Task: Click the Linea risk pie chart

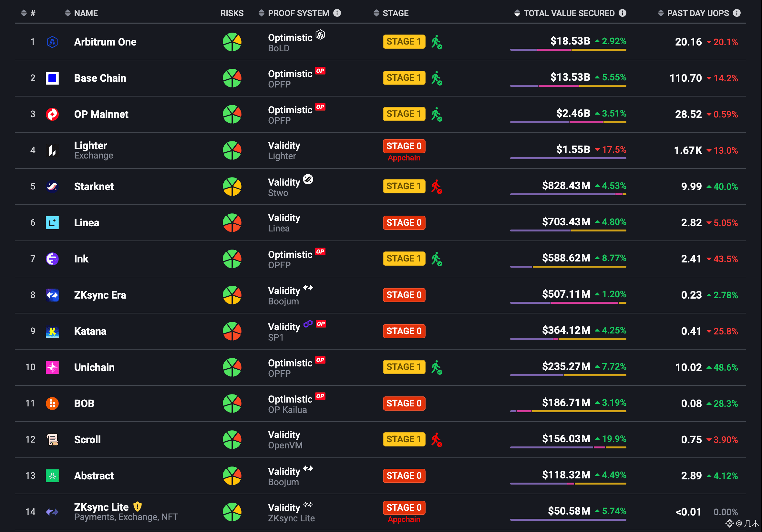Action: [x=232, y=223]
